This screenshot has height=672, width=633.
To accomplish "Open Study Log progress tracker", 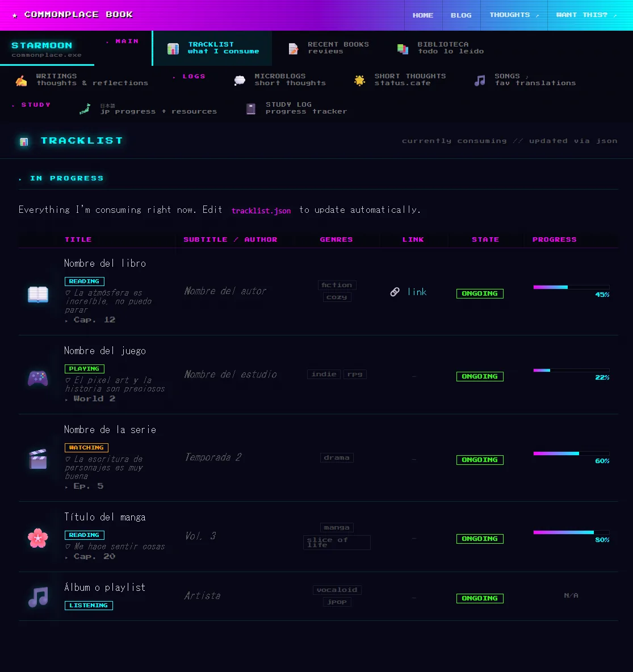I will tap(296, 108).
